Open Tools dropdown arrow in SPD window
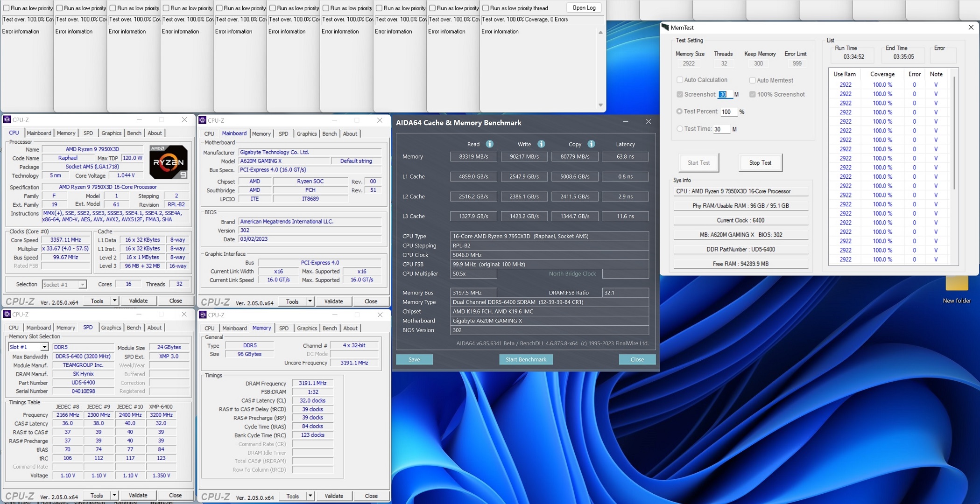This screenshot has height=504, width=980. pyautogui.click(x=114, y=495)
